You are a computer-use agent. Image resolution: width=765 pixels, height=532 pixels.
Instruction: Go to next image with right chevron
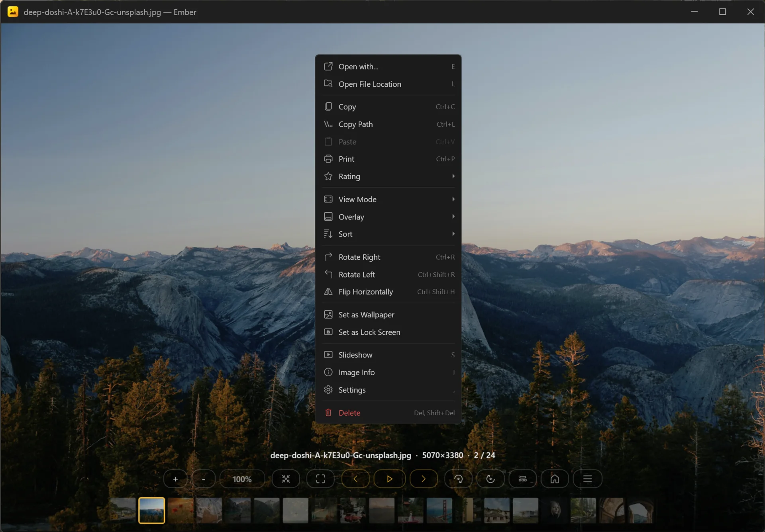(424, 479)
